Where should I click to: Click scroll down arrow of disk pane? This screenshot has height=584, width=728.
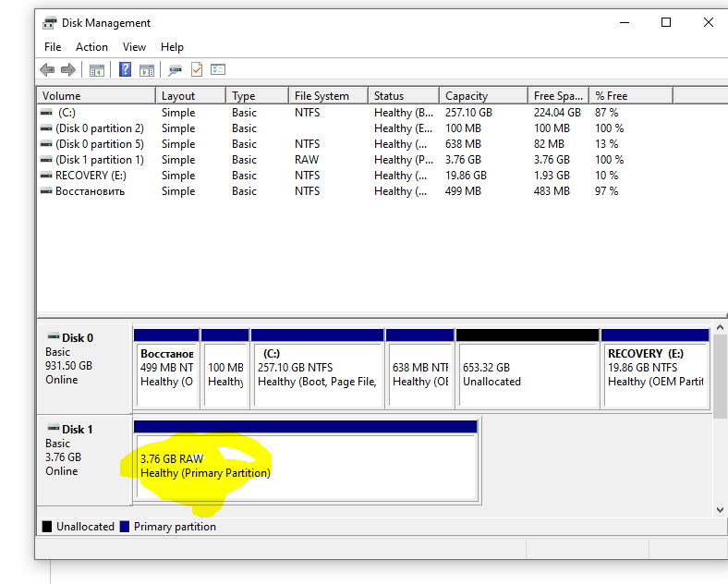click(x=720, y=510)
